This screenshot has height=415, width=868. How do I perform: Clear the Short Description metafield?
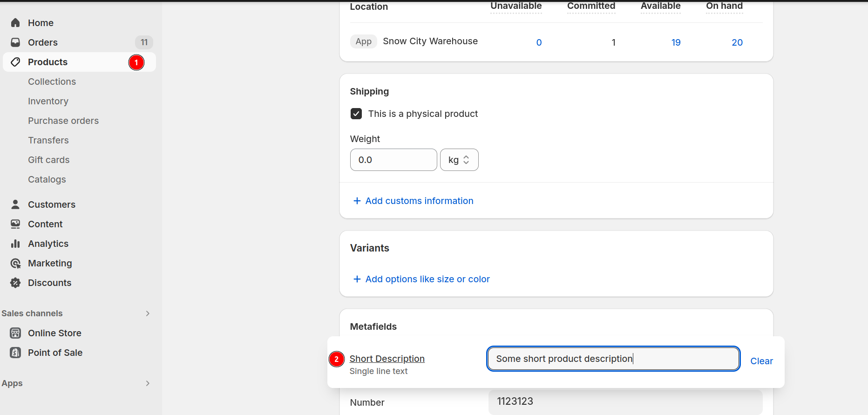(x=761, y=361)
